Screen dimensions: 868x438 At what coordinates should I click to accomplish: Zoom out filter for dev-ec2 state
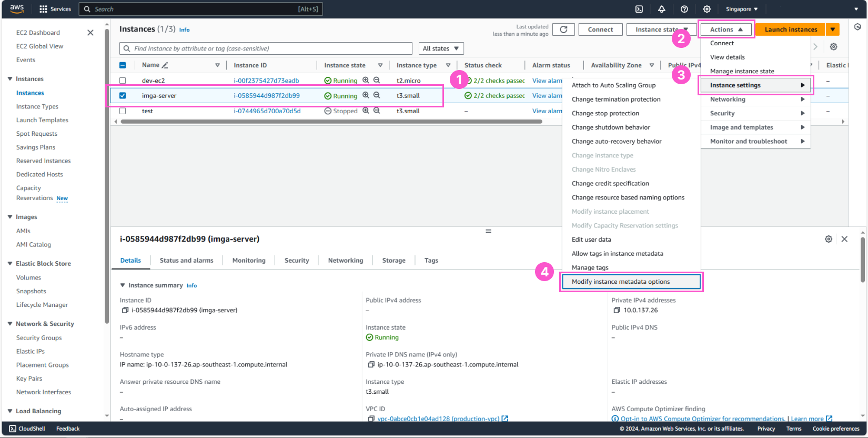[x=377, y=81]
